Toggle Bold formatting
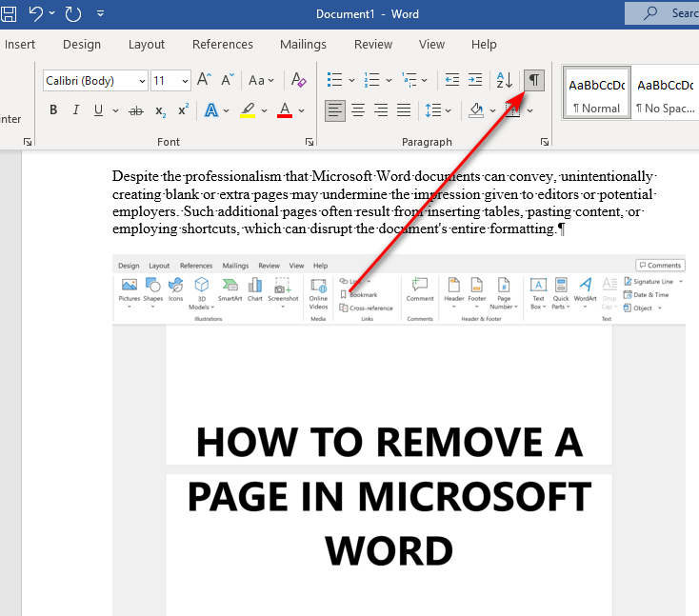The width and height of the screenshot is (699, 616). 53,111
